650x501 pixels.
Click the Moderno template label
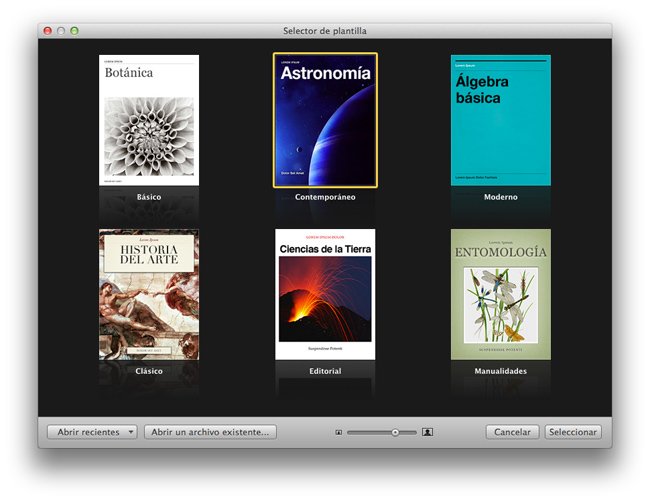tap(500, 197)
